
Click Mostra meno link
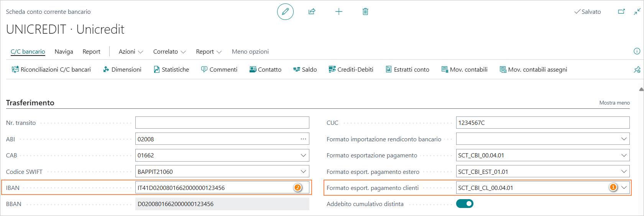[x=614, y=103]
